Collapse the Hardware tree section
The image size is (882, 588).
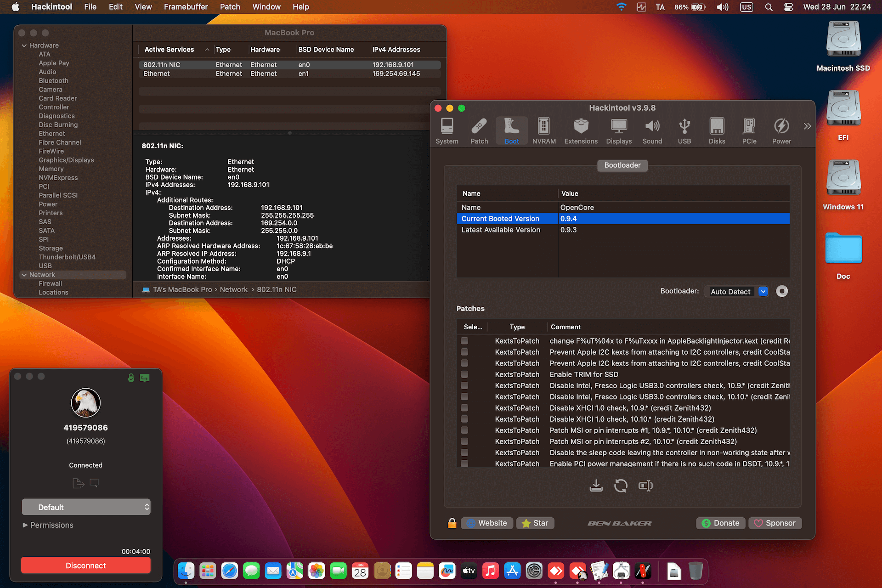(24, 45)
